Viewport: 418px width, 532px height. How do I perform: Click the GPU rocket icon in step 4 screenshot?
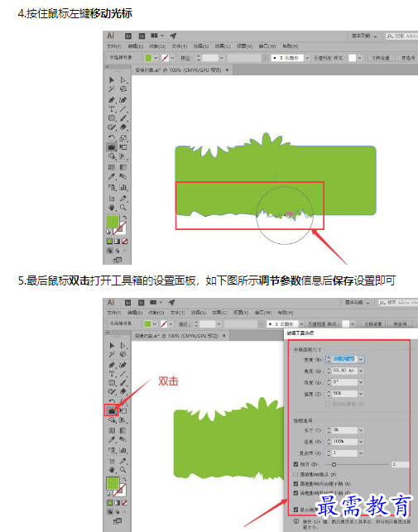pyautogui.click(x=173, y=36)
